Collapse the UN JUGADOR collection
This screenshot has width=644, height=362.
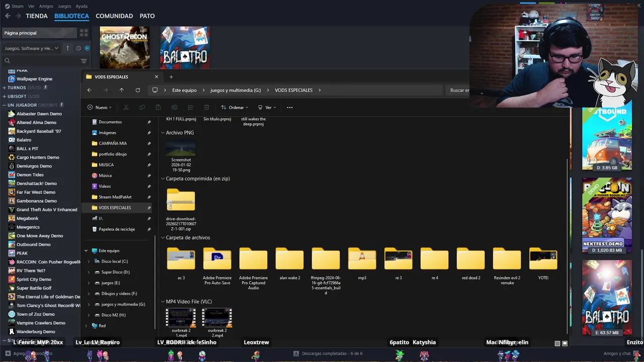[4, 105]
